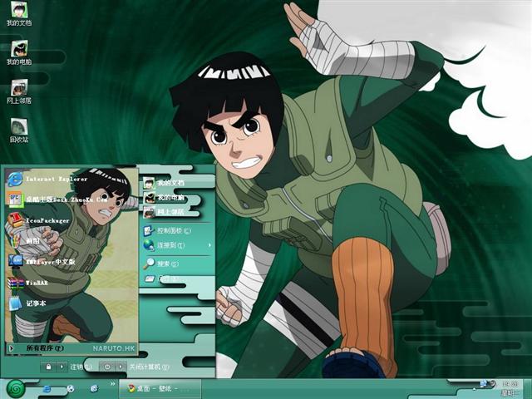Click the green spiral Start button
532x399 pixels.
coord(16,389)
